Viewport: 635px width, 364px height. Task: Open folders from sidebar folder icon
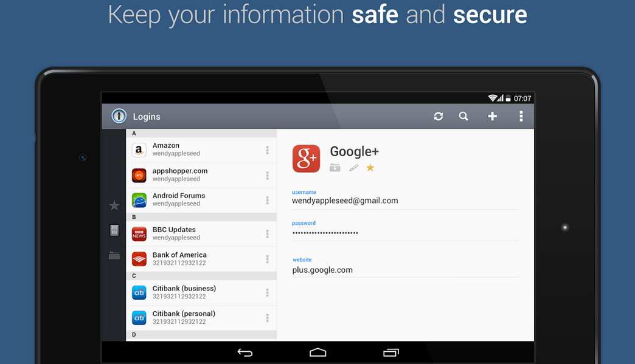click(114, 256)
